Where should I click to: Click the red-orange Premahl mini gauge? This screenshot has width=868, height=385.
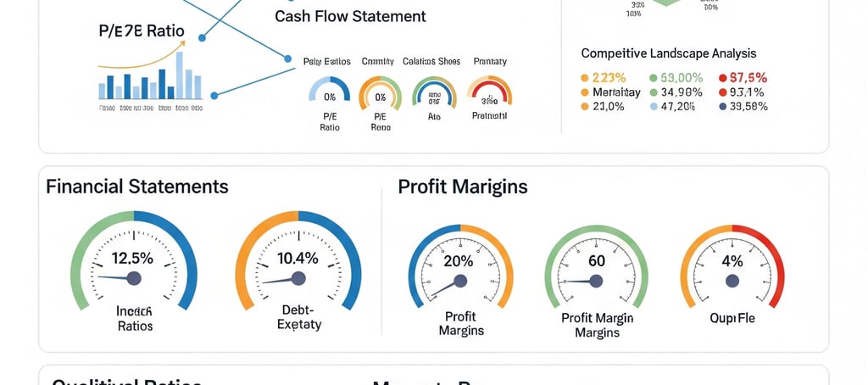tap(489, 91)
